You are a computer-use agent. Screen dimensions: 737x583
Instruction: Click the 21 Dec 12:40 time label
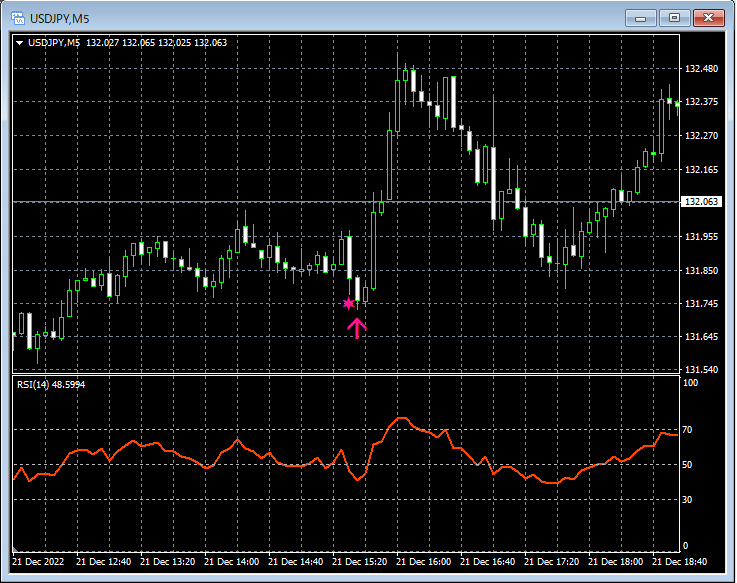103,561
